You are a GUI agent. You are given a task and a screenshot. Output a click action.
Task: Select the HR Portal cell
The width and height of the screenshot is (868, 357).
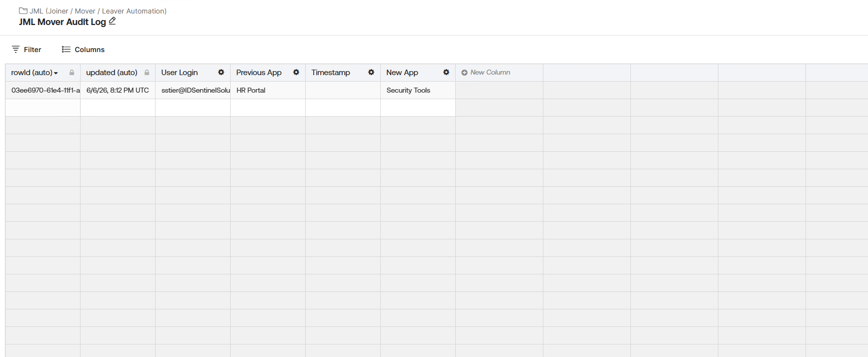pyautogui.click(x=268, y=90)
